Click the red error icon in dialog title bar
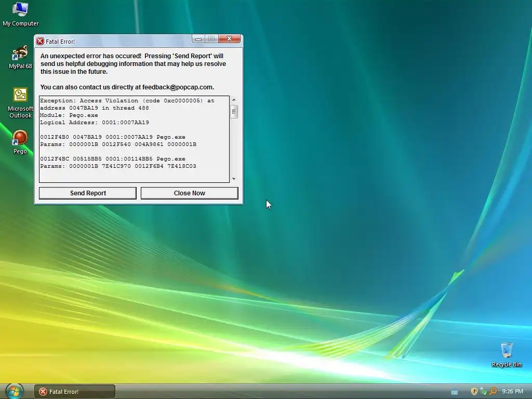The image size is (532, 399). (40, 42)
